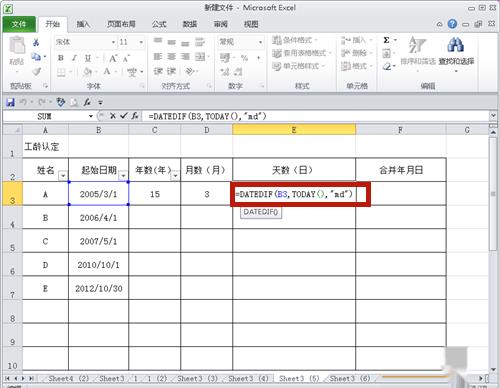Click the Bold formatting icon
Image resolution: width=500 pixels, height=388 pixels.
61,58
